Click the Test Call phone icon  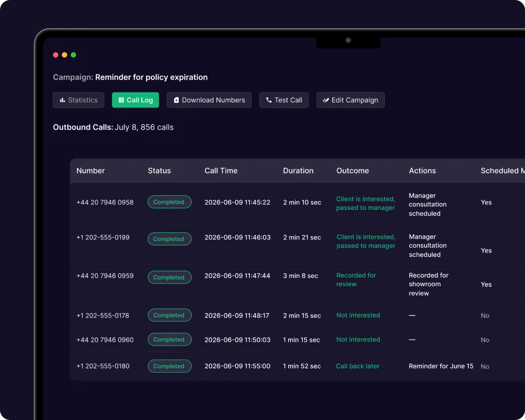coord(269,100)
